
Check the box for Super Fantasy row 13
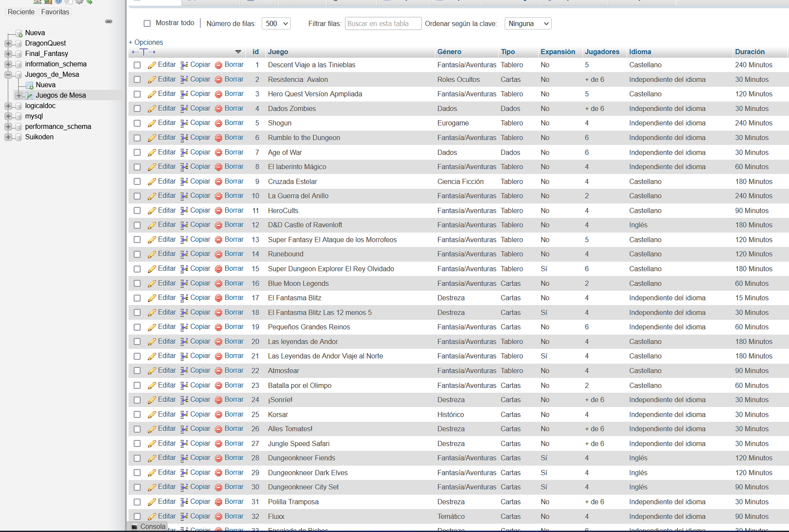[x=137, y=240]
